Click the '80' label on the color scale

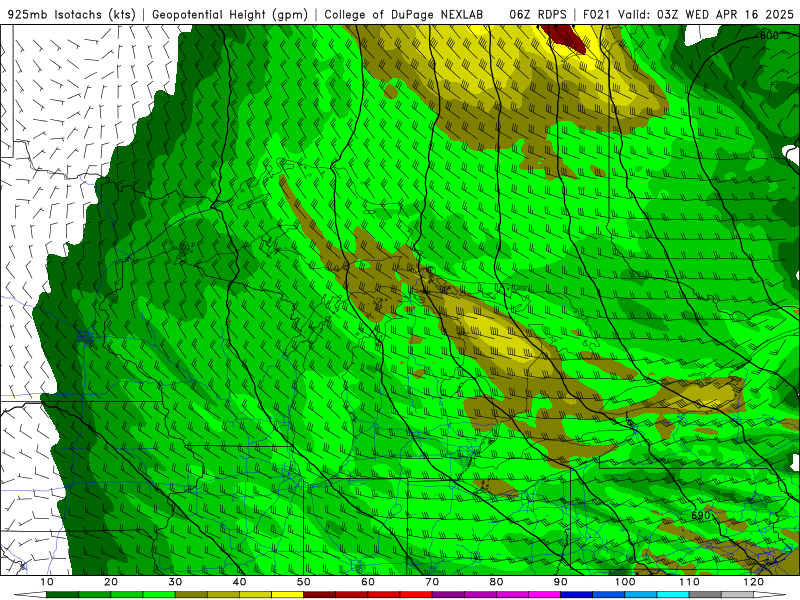[x=496, y=582]
